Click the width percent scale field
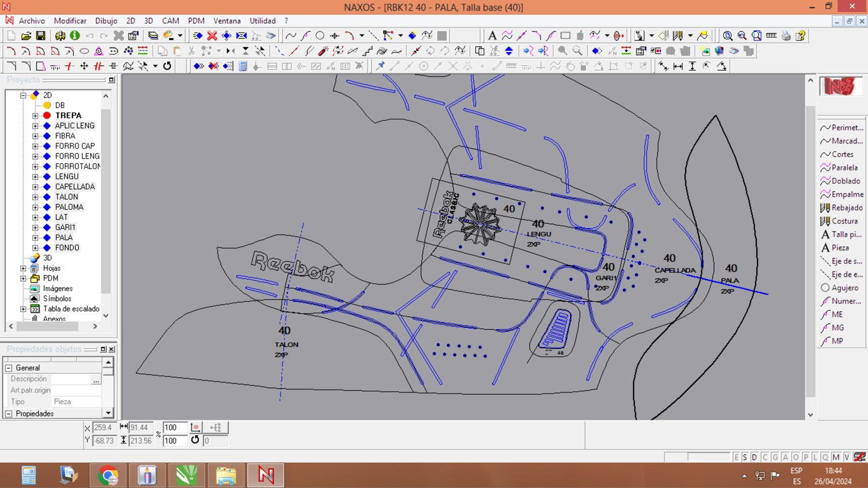Viewport: 868px width, 488px height. (175, 428)
